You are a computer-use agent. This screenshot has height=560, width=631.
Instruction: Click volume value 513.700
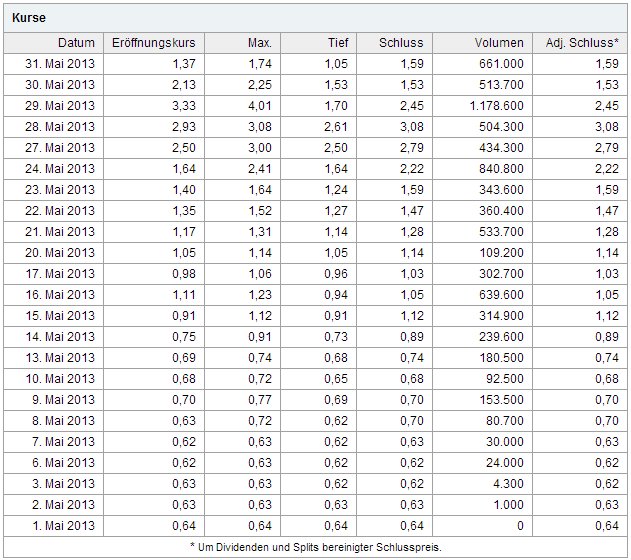point(501,84)
